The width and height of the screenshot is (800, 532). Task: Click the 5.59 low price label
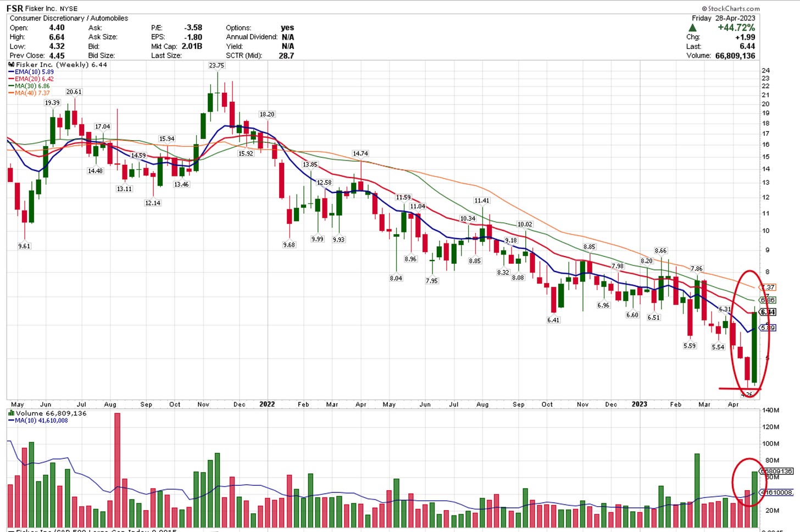(x=690, y=346)
